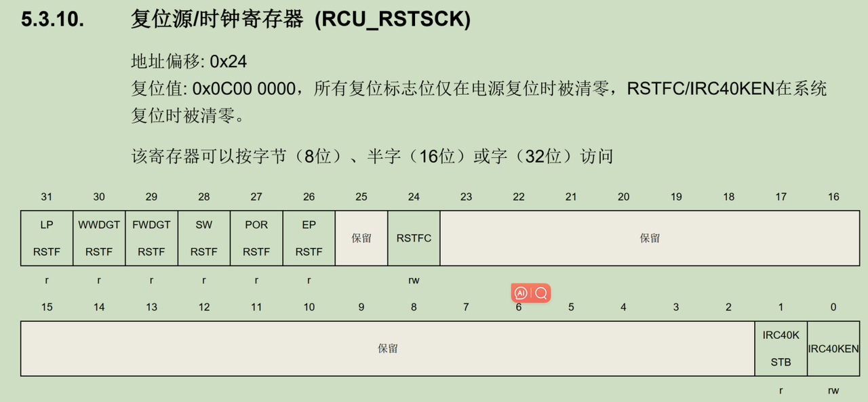The image size is (868, 402).
Task: Select the wide 保留 reserved cell upper row
Action: tap(649, 238)
